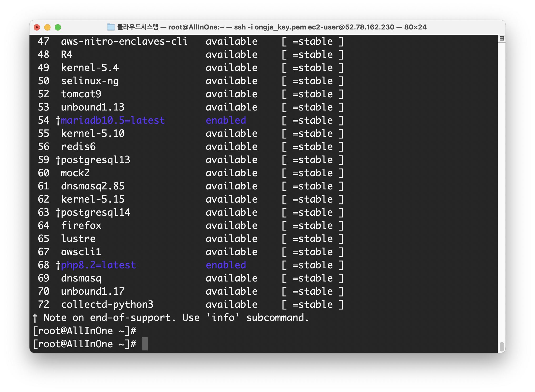Click the yellow minimize window button
Image resolution: width=535 pixels, height=392 pixels.
pos(47,27)
